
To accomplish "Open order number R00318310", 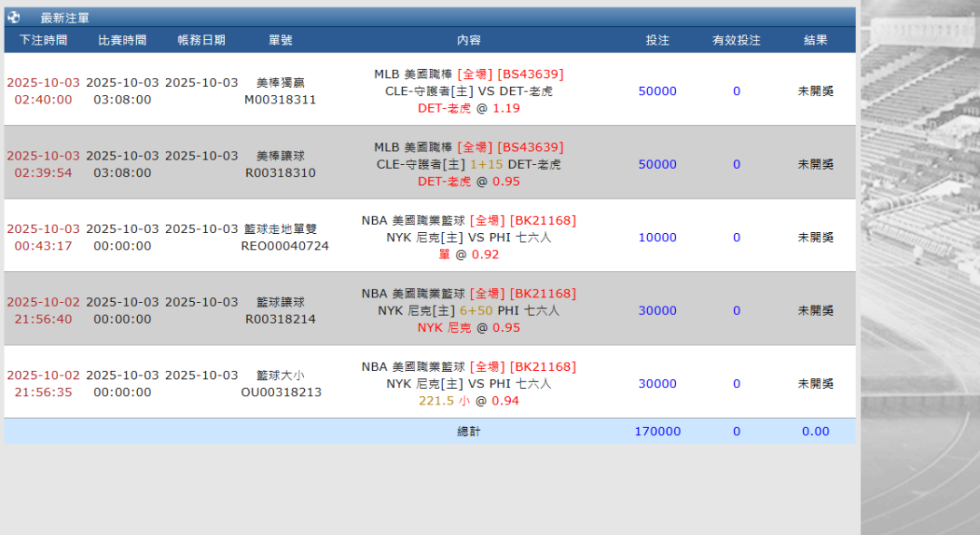I will click(280, 172).
